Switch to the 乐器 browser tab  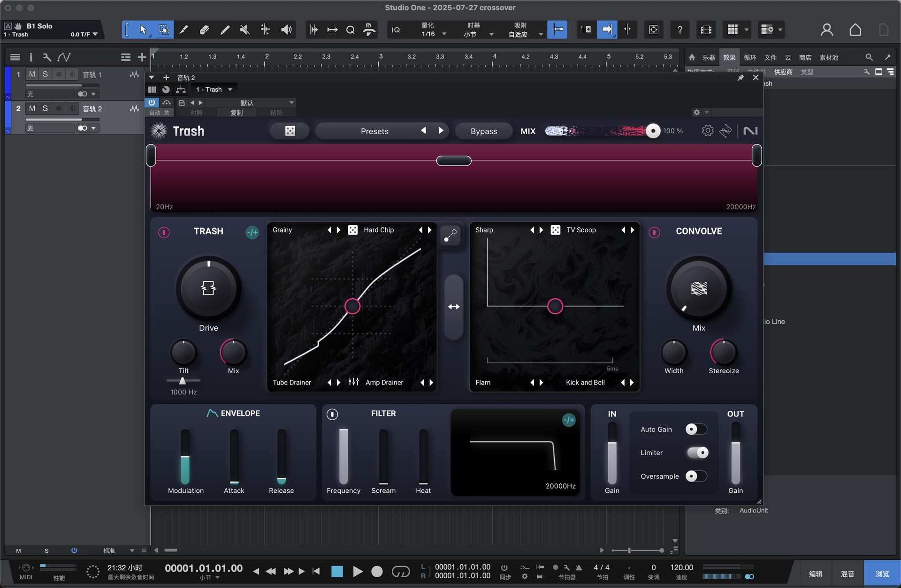pyautogui.click(x=709, y=58)
